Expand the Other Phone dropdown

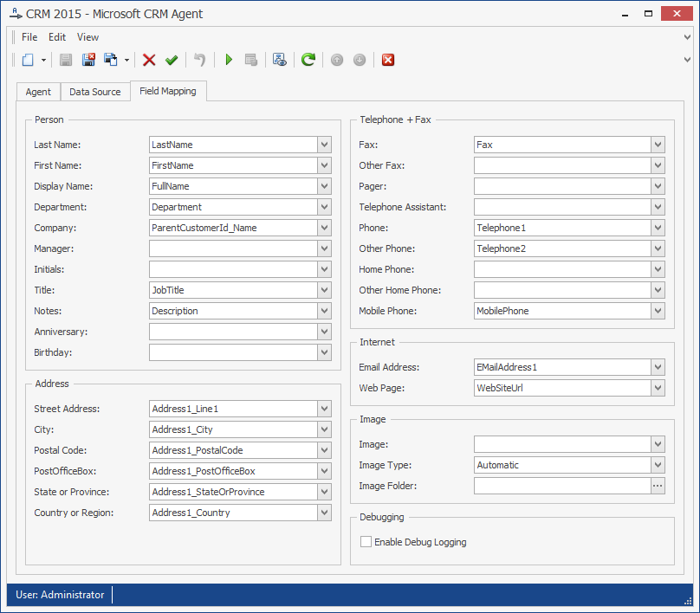[658, 248]
